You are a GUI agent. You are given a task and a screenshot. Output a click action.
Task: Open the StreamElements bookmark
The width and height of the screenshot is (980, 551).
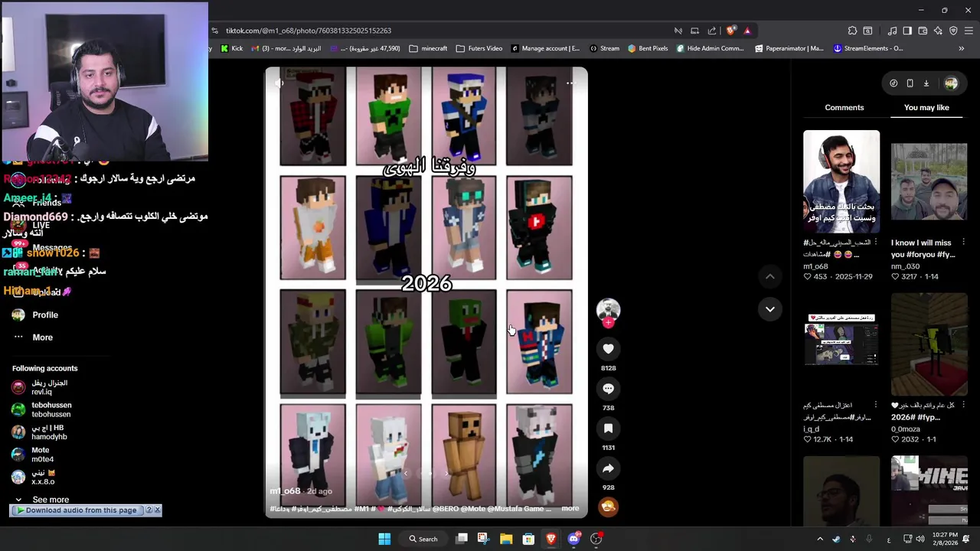pyautogui.click(x=868, y=48)
